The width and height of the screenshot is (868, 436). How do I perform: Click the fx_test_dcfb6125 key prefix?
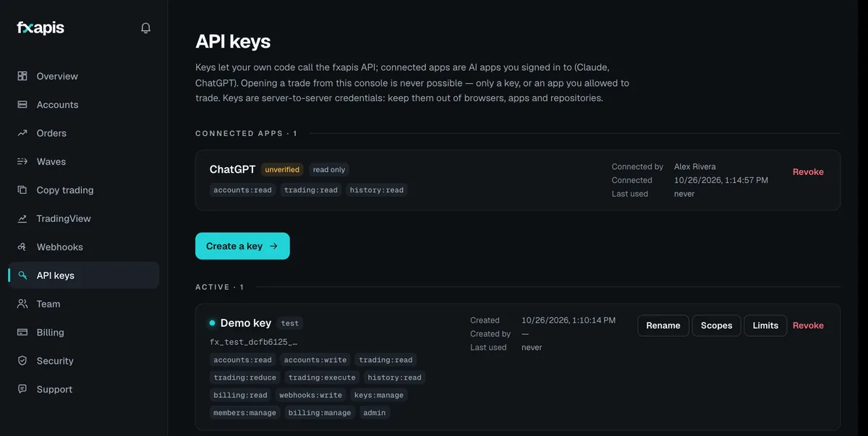point(254,341)
